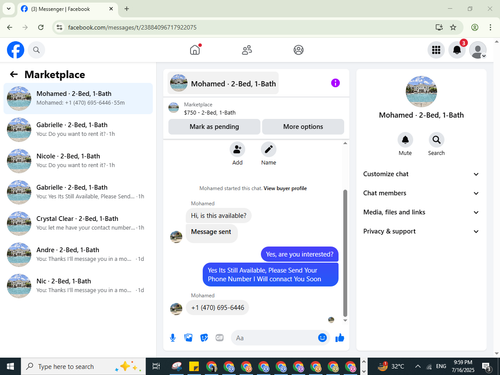Close the Messenger browser tab
Screen dimensions: 500x375
(x=111, y=9)
